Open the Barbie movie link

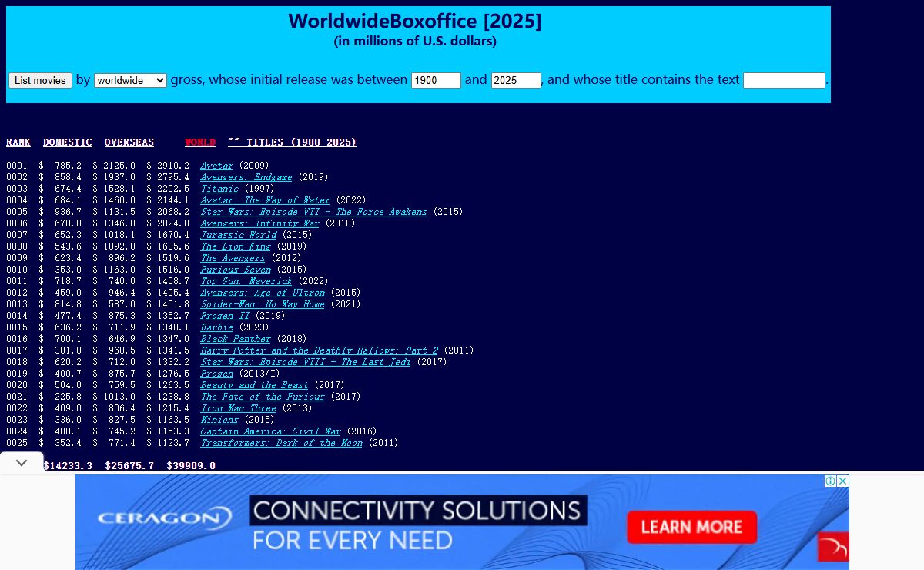coord(216,327)
